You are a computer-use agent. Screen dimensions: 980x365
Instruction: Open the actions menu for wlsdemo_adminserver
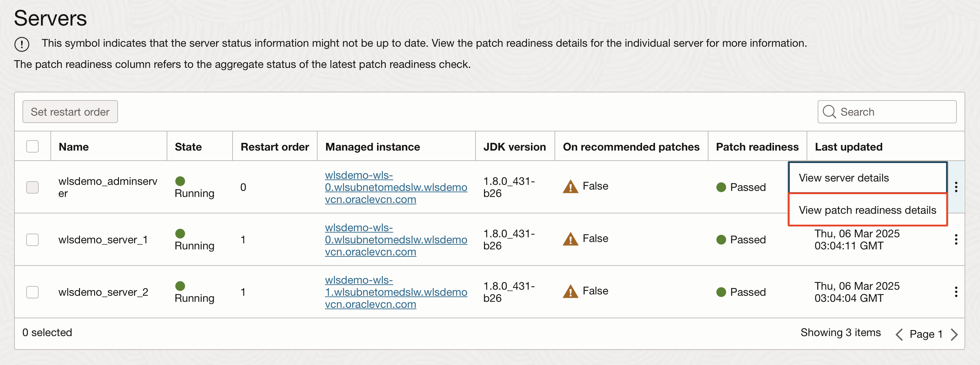tap(956, 187)
